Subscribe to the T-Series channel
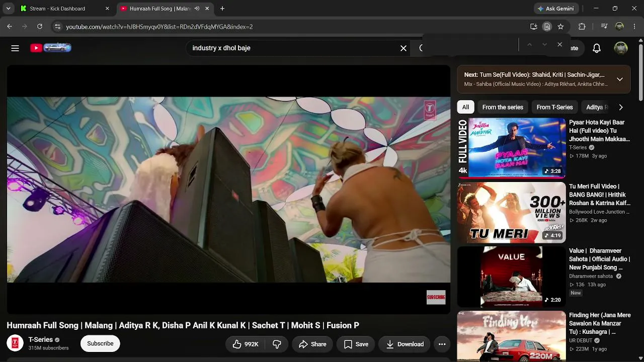The image size is (644, 362). [x=100, y=343]
